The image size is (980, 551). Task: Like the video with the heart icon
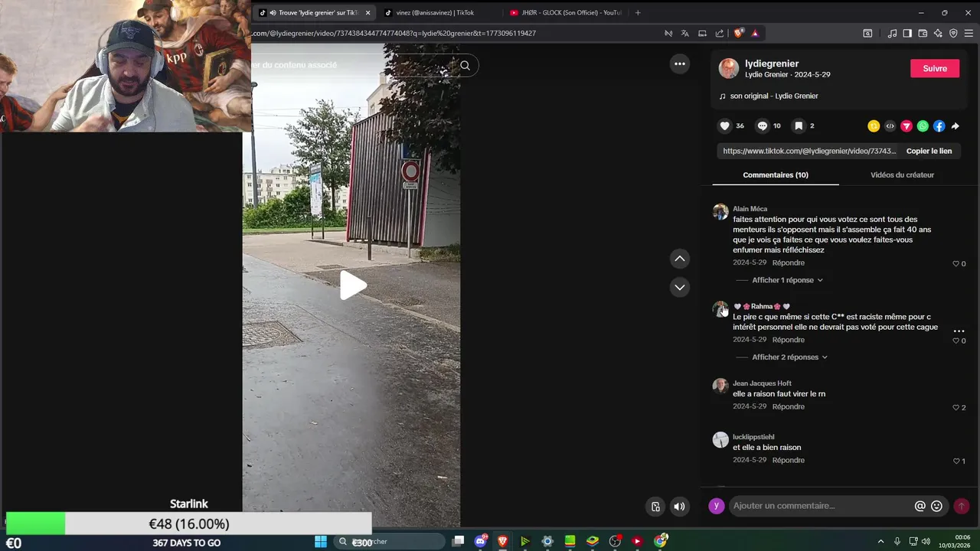click(x=724, y=126)
